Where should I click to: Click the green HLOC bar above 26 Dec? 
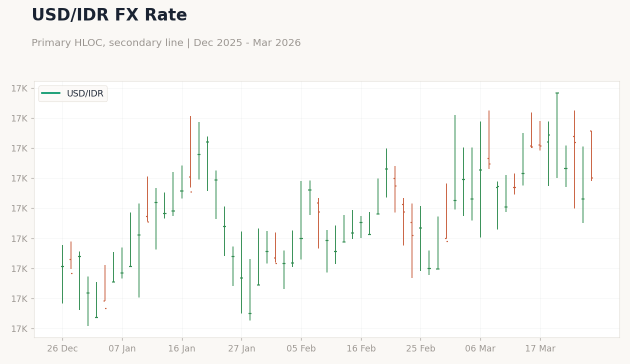pos(62,274)
